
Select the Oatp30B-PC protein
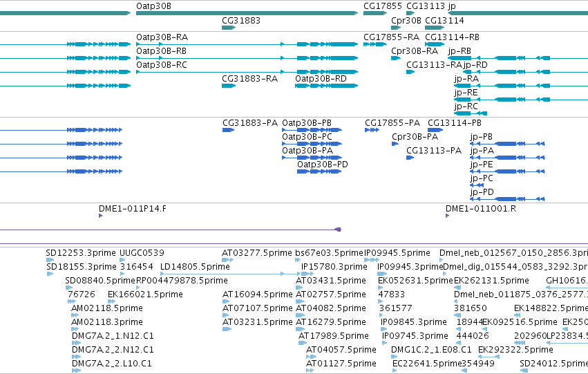click(x=312, y=144)
